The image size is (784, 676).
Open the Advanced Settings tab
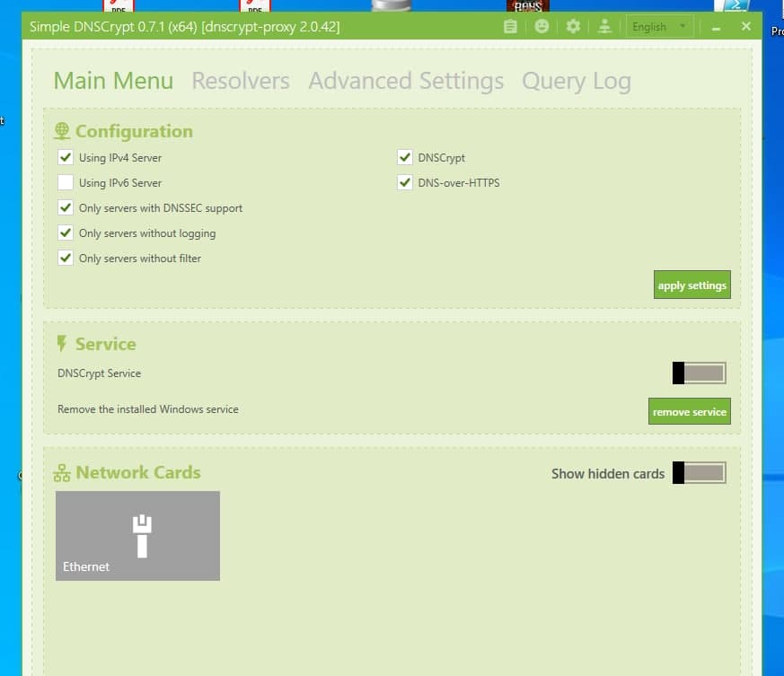tap(406, 81)
